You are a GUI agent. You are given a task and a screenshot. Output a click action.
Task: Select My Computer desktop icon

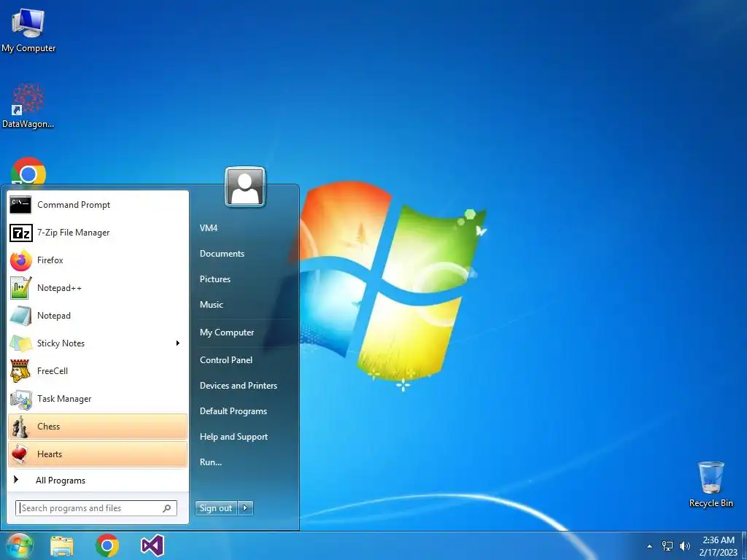click(x=28, y=31)
